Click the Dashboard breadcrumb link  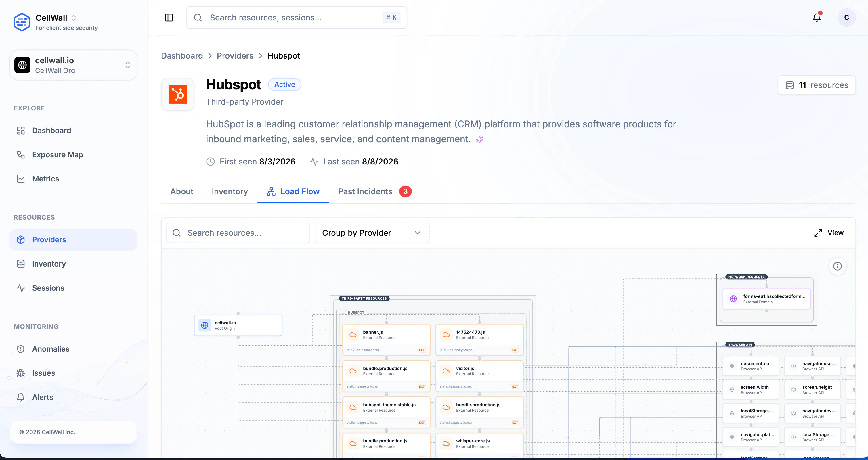coord(182,56)
